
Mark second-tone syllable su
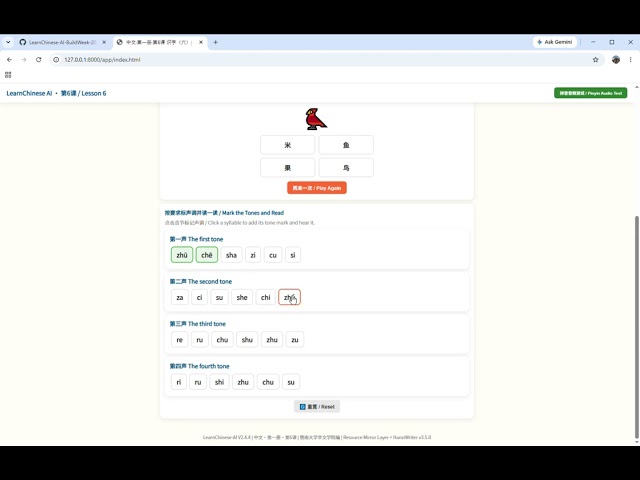click(x=219, y=298)
